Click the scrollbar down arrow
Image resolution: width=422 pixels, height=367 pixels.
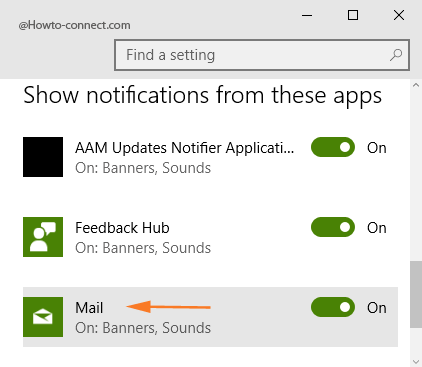(416, 361)
